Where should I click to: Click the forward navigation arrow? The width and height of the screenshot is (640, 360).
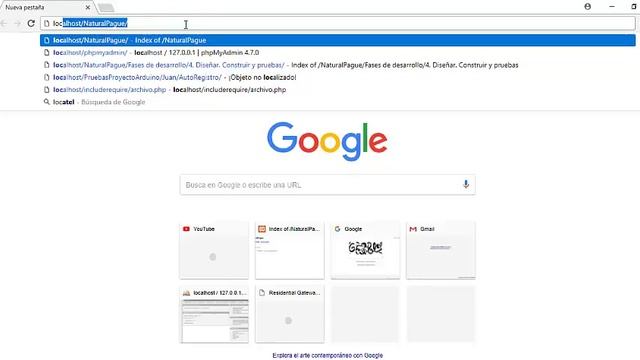click(17, 23)
